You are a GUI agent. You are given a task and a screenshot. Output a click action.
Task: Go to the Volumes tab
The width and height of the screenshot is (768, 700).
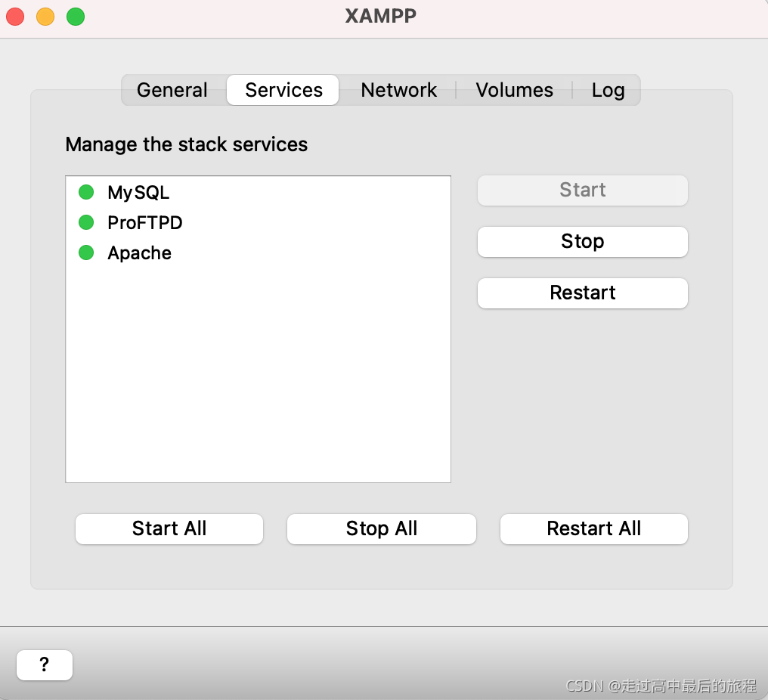pos(514,90)
